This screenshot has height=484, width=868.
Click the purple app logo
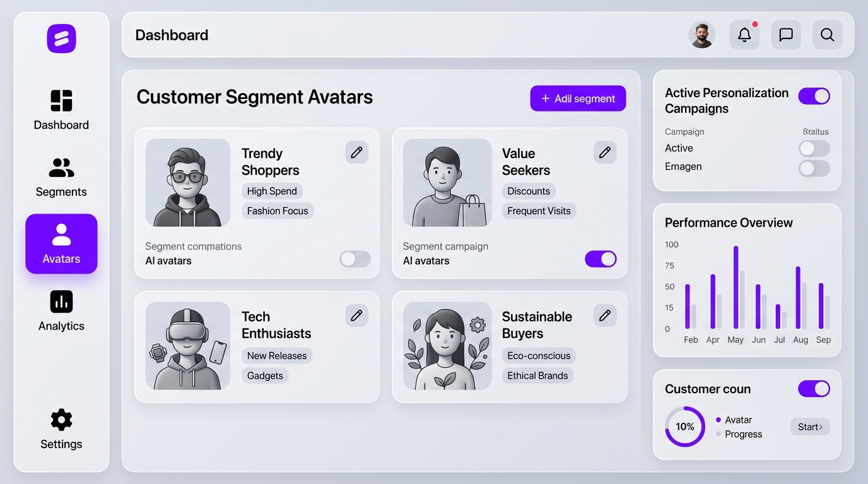click(61, 38)
